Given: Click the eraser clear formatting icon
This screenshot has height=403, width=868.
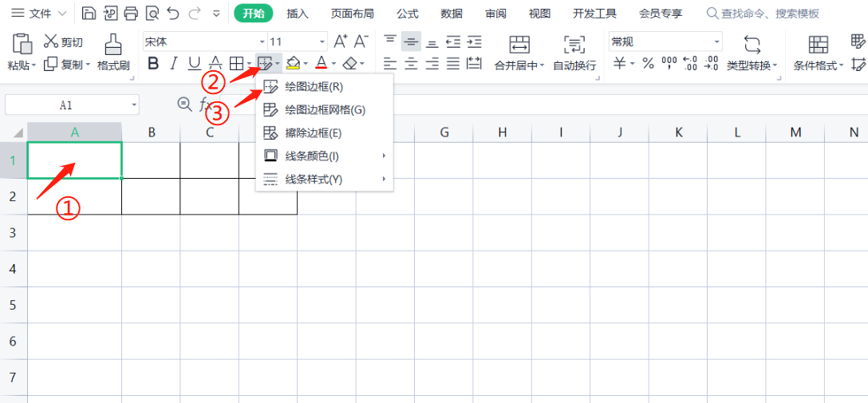Looking at the screenshot, I should pos(349,64).
